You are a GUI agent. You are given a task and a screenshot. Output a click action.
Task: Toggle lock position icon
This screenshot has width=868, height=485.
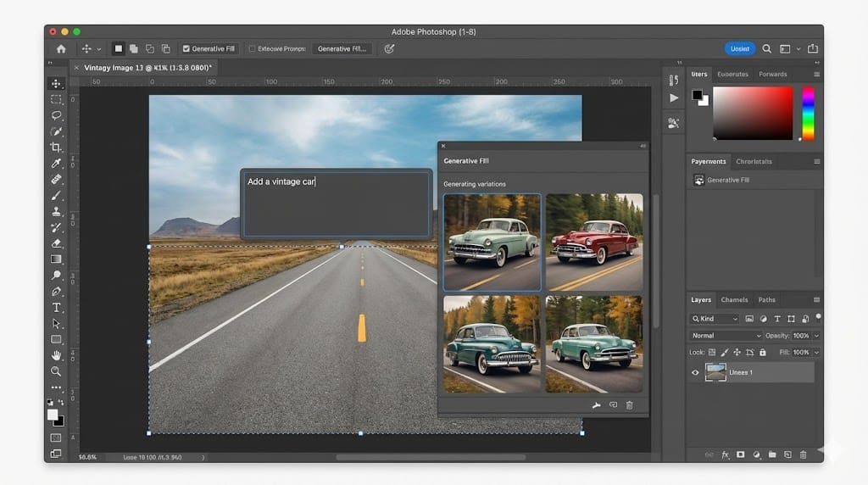coord(737,352)
